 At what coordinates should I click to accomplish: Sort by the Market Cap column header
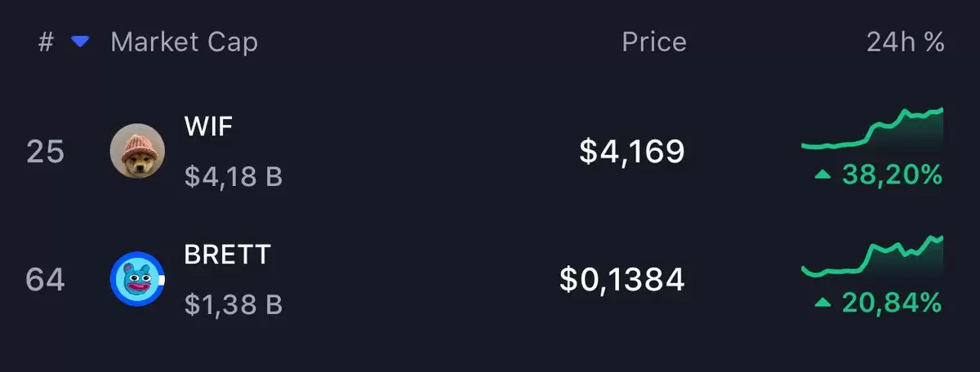point(184,42)
